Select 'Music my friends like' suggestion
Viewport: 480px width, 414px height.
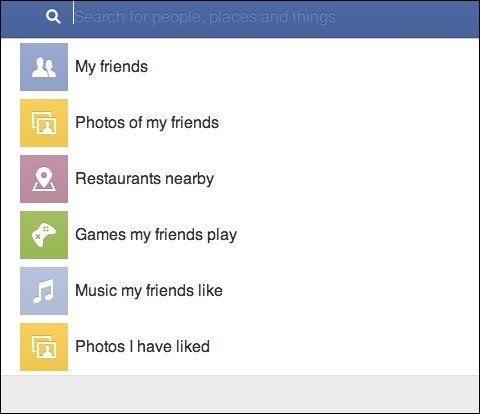point(149,291)
